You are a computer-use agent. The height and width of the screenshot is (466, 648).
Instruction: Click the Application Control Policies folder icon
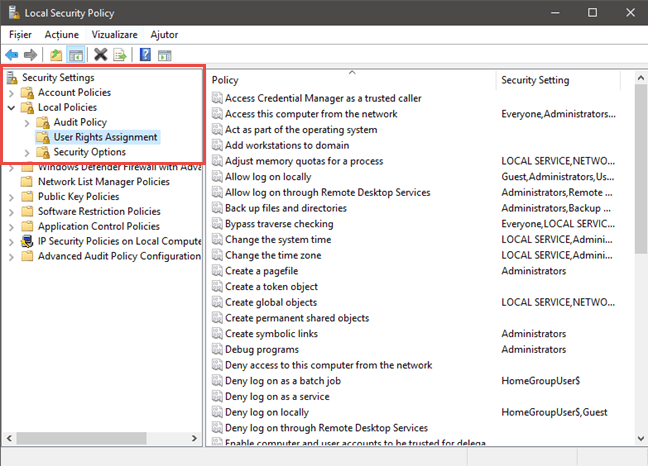27,226
